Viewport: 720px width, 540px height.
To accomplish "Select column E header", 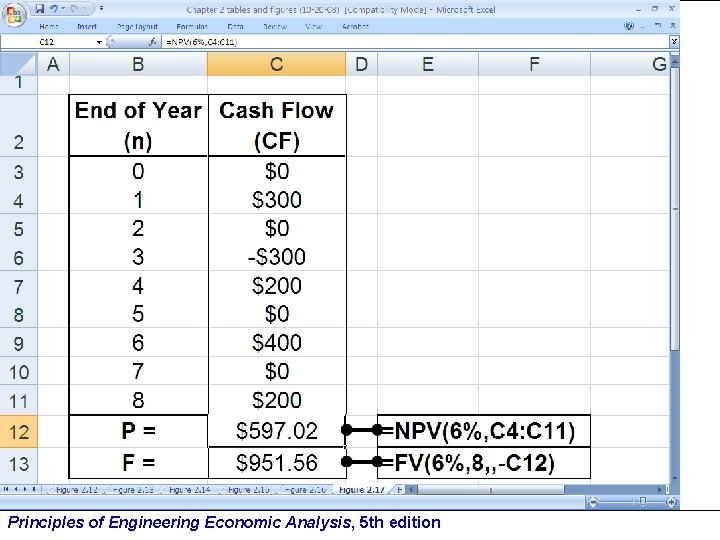I will (x=428, y=64).
